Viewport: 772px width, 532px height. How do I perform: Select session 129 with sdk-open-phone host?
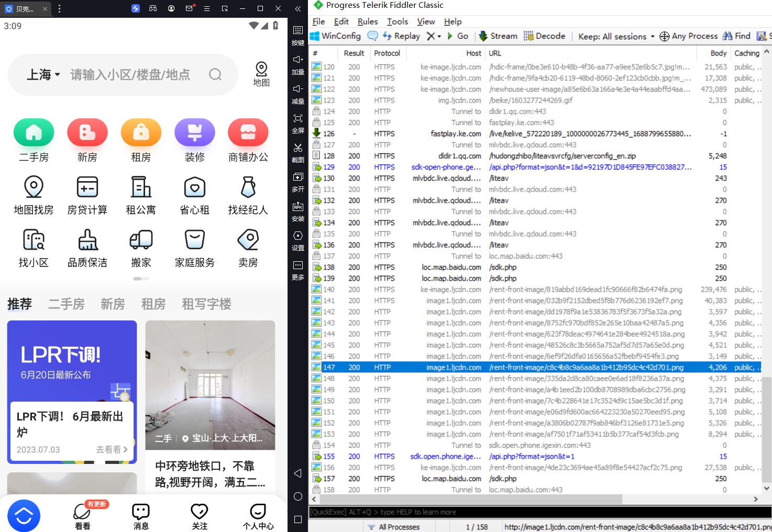535,167
